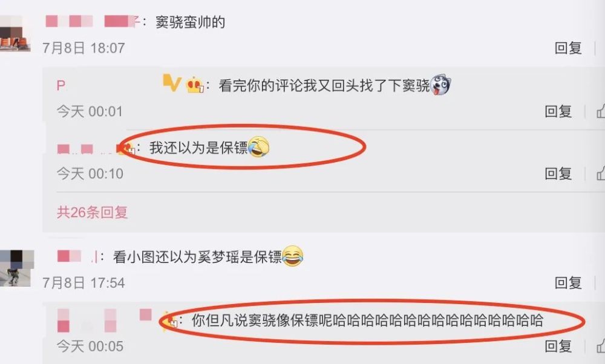Viewport: 605px width, 364px height.
Task: Like the reply posted at 今天 00:01
Action: coord(600,111)
